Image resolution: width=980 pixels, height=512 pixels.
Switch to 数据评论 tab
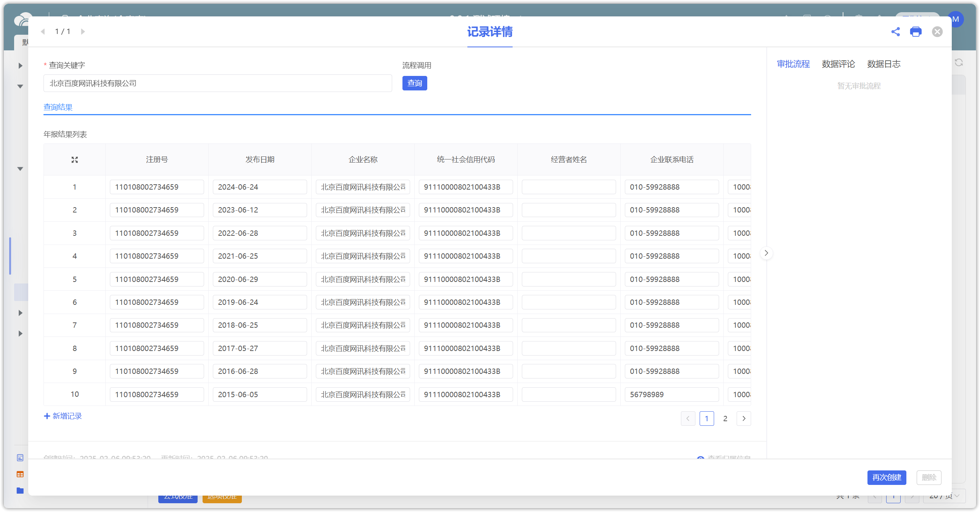click(838, 64)
